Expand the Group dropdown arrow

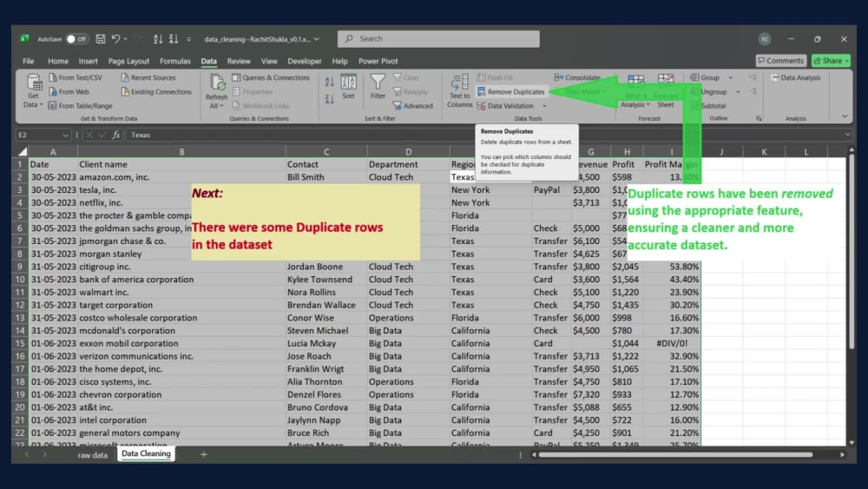point(730,77)
